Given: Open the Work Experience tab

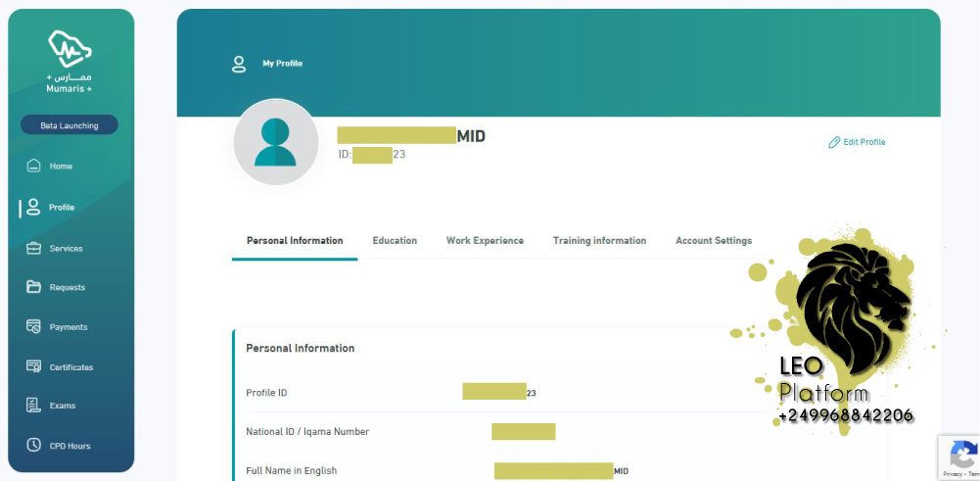Looking at the screenshot, I should pos(485,241).
